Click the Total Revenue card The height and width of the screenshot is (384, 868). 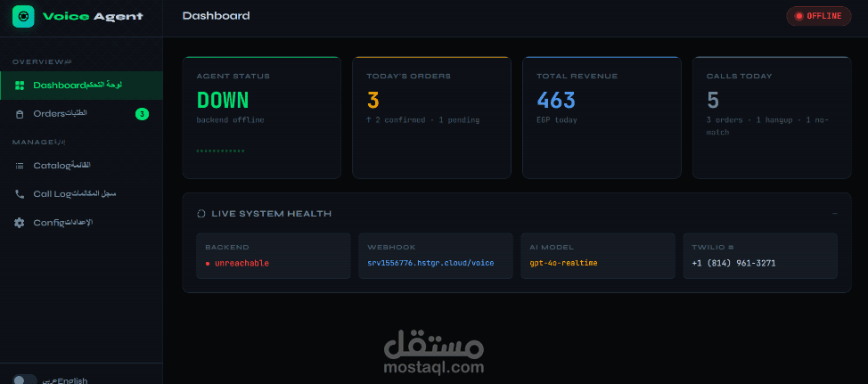[x=602, y=118]
